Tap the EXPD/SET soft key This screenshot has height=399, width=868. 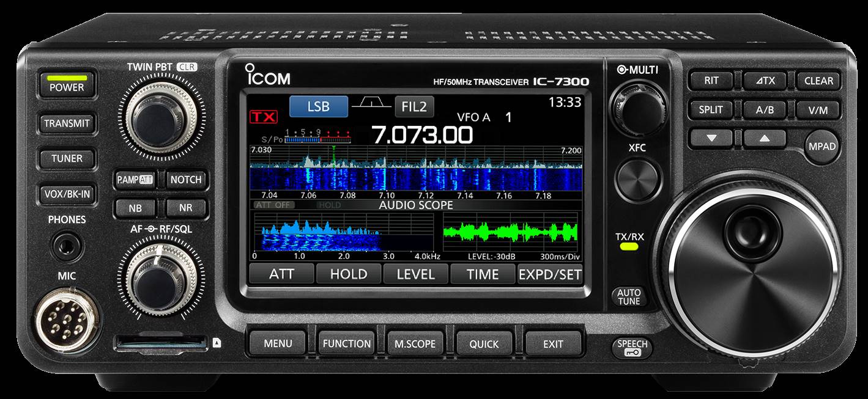coord(549,274)
